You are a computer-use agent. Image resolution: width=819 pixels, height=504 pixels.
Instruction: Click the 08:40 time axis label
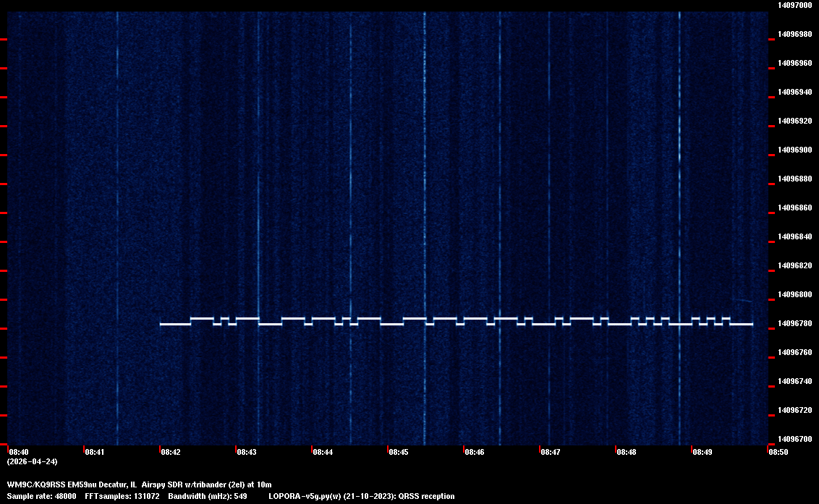19,452
